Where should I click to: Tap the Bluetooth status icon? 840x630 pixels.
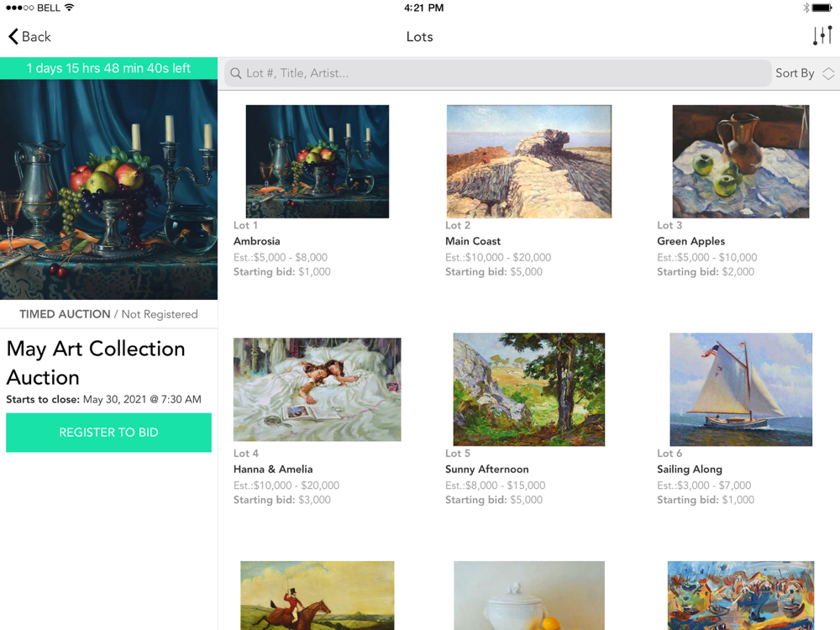point(806,8)
